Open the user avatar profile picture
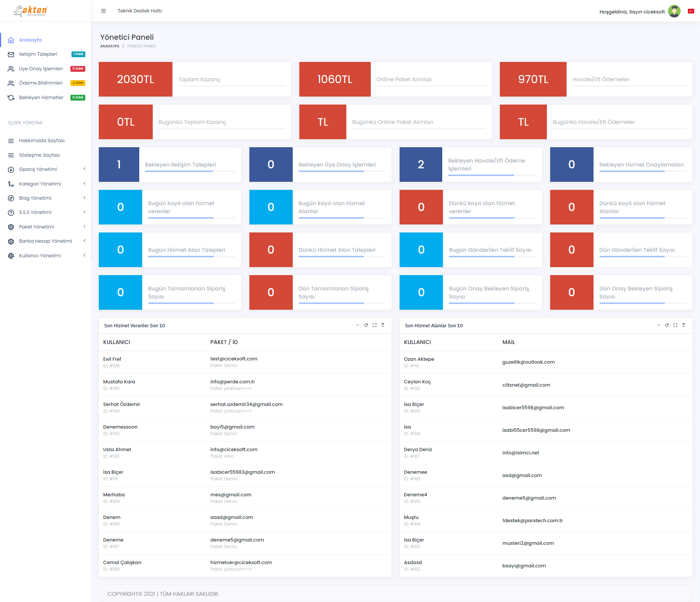The image size is (700, 602). click(x=674, y=11)
